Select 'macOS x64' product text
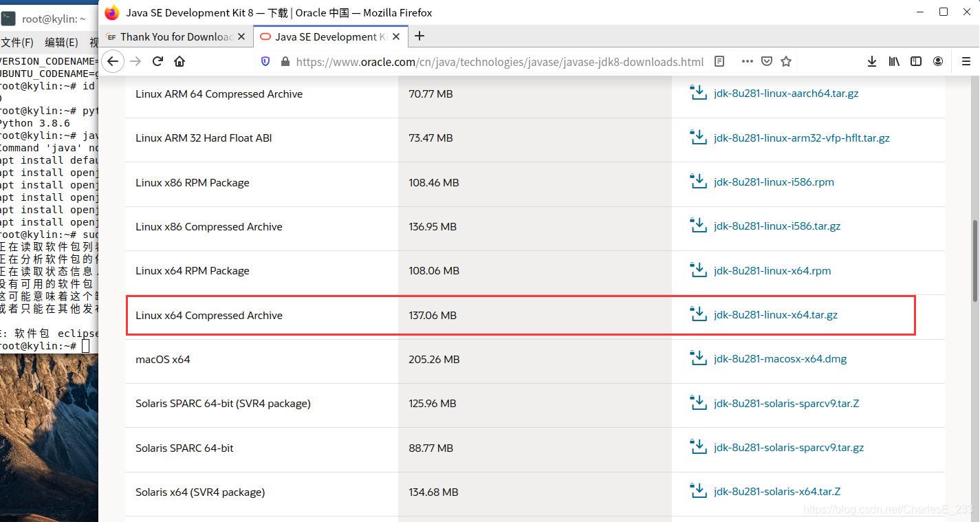The width and height of the screenshot is (980, 522). click(163, 360)
